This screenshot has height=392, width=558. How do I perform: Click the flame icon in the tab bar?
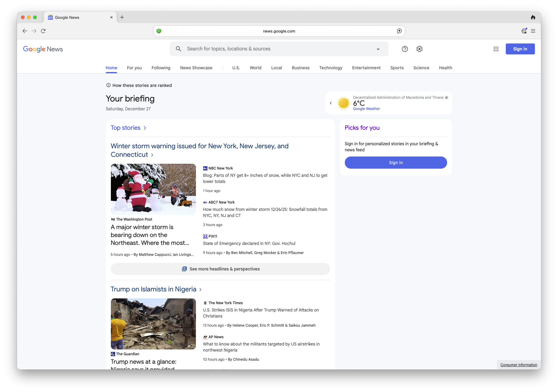tap(533, 17)
